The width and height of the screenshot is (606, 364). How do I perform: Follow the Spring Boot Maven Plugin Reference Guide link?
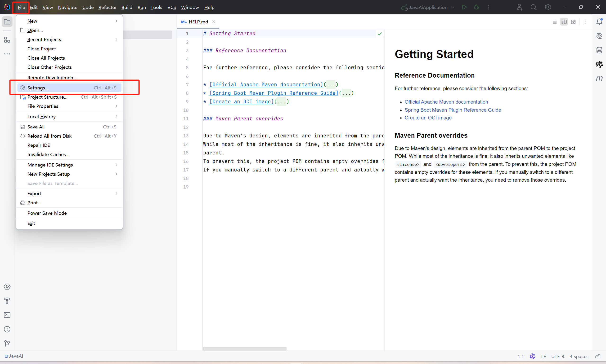[453, 110]
